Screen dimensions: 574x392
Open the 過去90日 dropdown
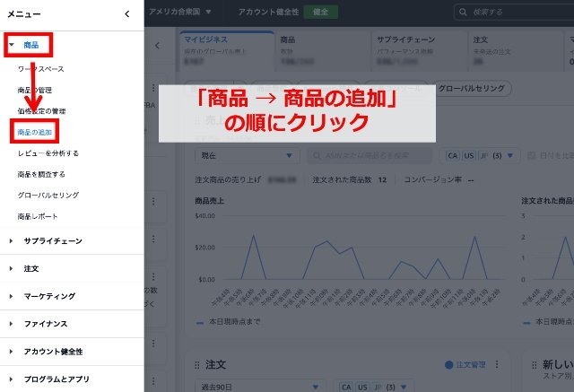[259, 387]
